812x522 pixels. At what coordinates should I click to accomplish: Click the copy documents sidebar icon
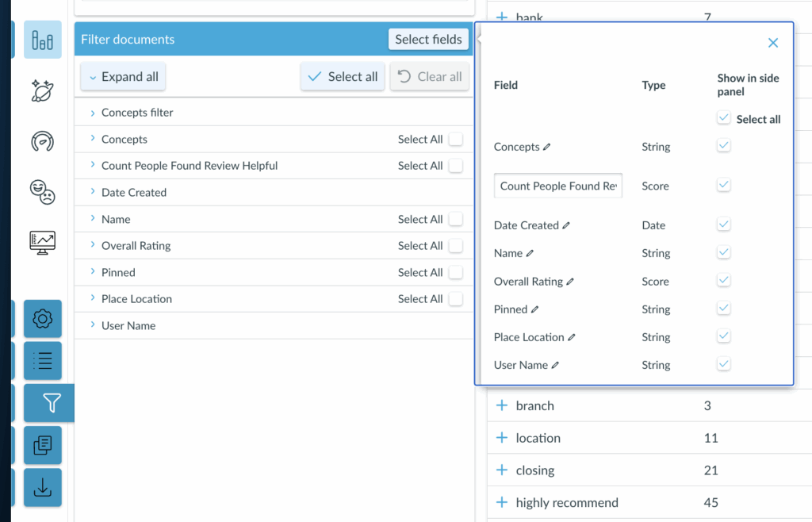click(x=42, y=446)
